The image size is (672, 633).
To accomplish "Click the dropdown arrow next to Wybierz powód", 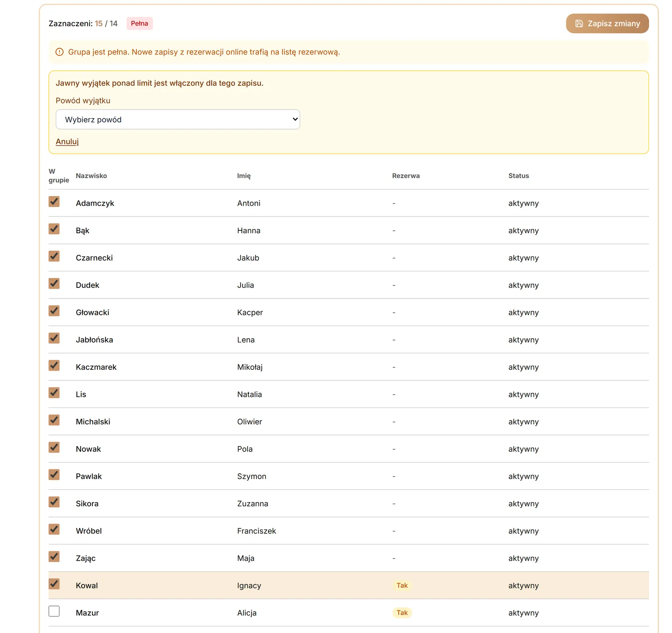I will tap(295, 119).
